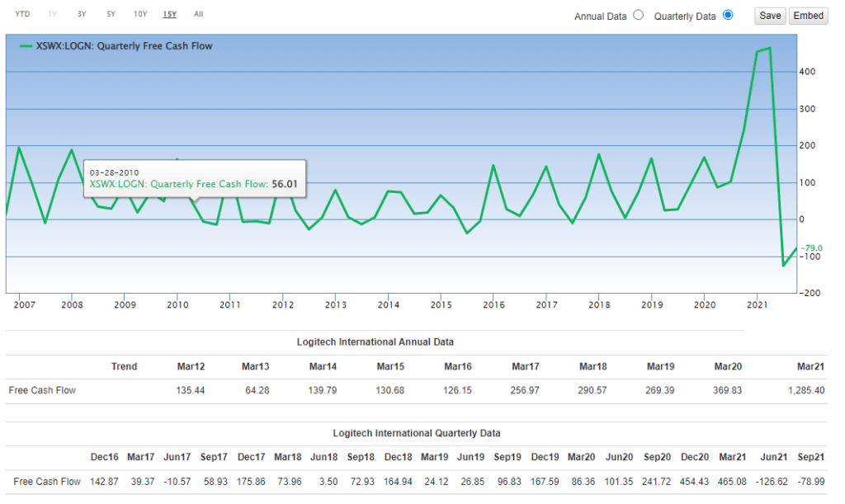Click the 2010 x-axis label

[x=177, y=304]
